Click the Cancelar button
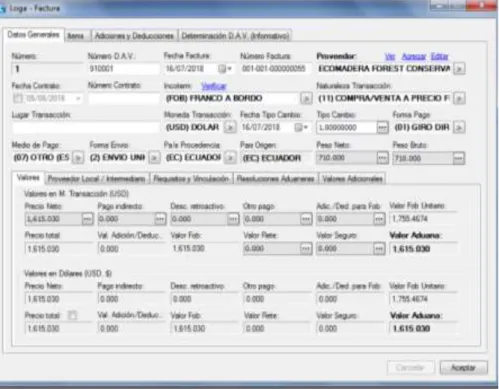 (x=410, y=368)
